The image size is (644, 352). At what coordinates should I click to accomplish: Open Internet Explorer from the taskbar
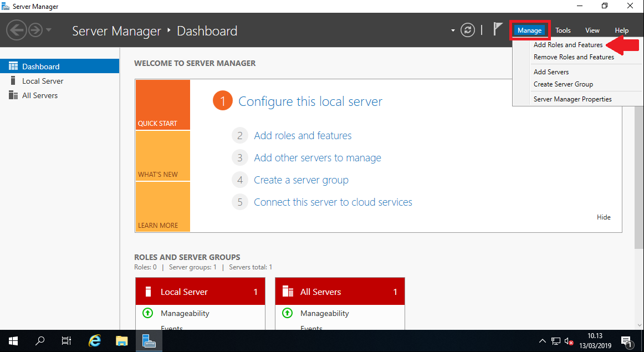click(x=94, y=340)
